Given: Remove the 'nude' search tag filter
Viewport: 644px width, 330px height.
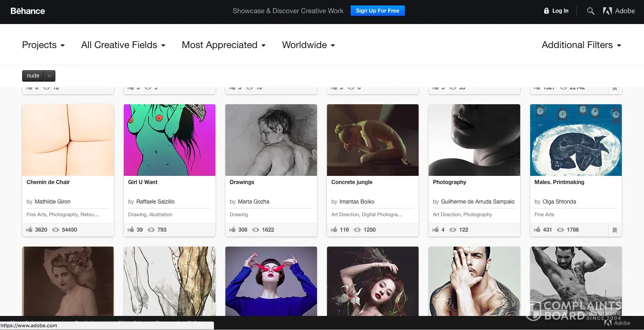Looking at the screenshot, I should (x=49, y=76).
